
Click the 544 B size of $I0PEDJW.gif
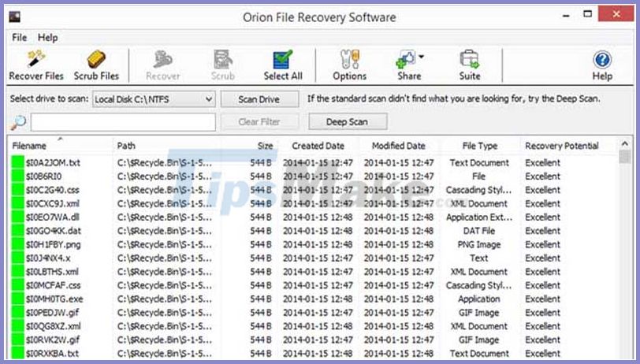click(x=261, y=313)
